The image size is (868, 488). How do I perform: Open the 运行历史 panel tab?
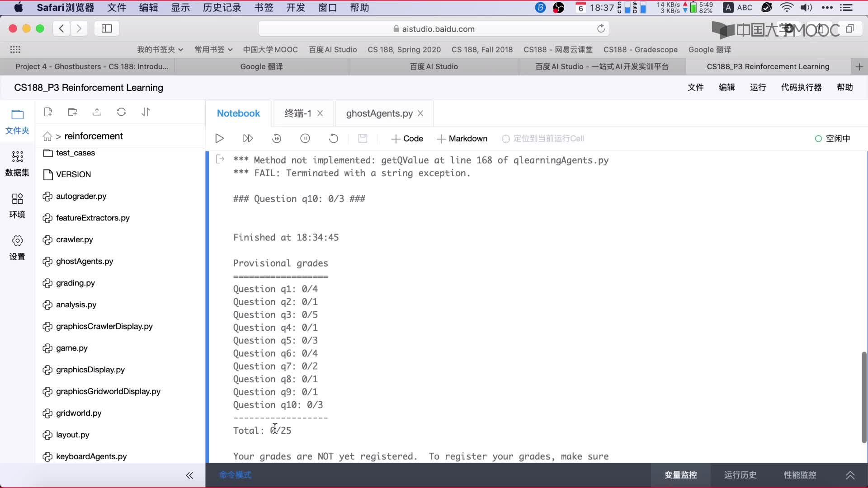(740, 475)
